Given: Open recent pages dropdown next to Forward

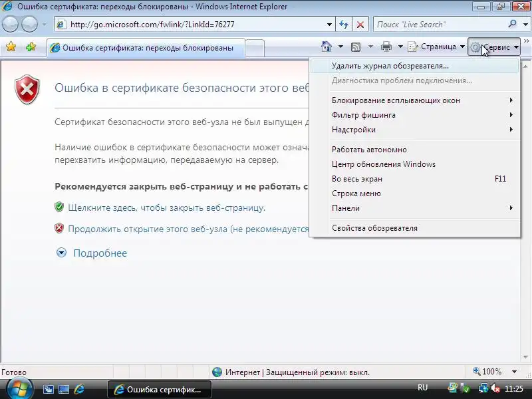Looking at the screenshot, I should click(44, 25).
